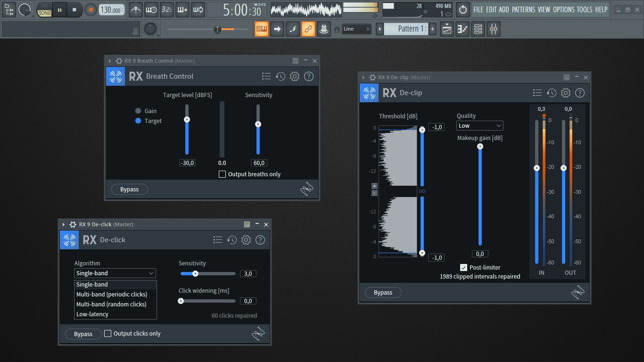Open De-clip preset list icon
The height and width of the screenshot is (362, 644).
(x=537, y=93)
